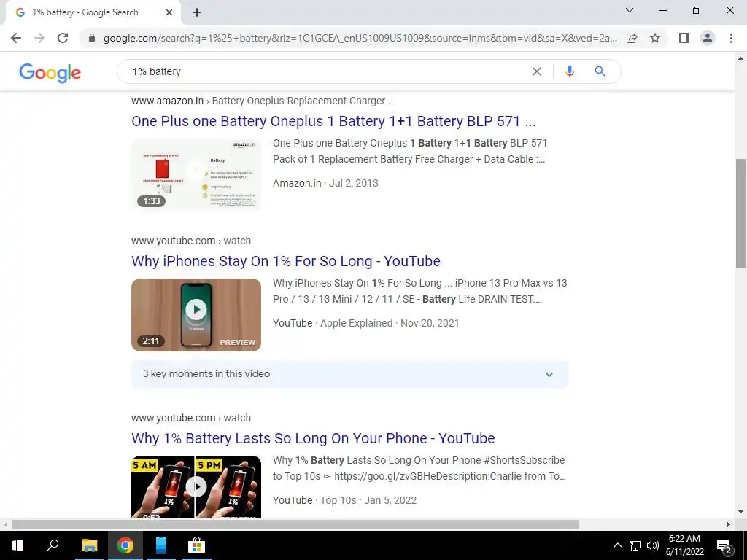This screenshot has width=747, height=560.
Task: Select the '1% battery - Google Search' tab
Action: coord(93,12)
